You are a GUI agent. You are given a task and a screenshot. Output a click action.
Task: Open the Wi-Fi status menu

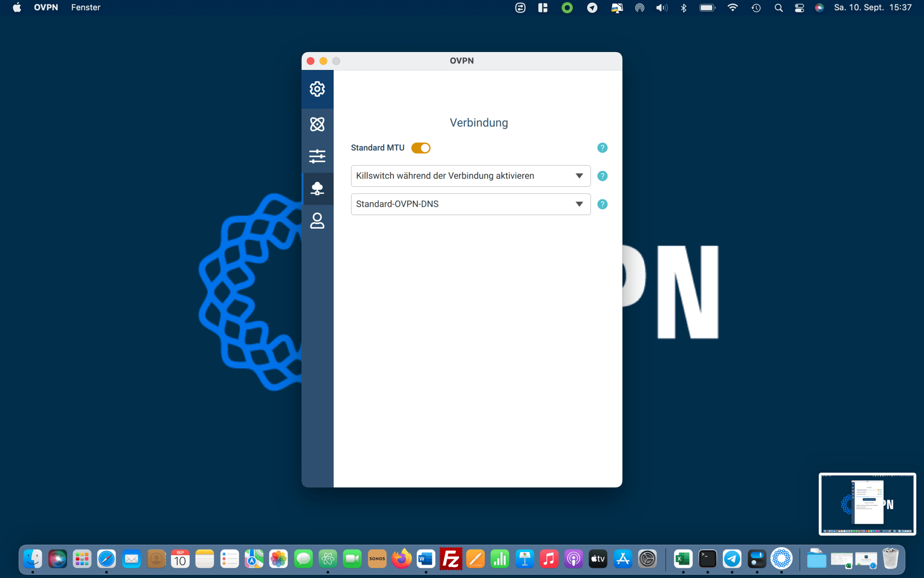click(x=732, y=8)
